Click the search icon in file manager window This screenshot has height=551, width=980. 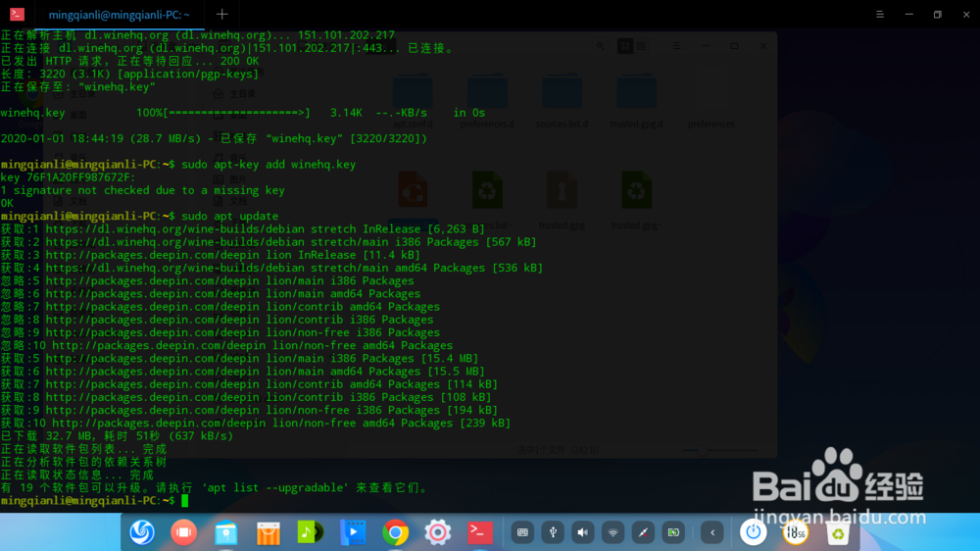pos(600,46)
